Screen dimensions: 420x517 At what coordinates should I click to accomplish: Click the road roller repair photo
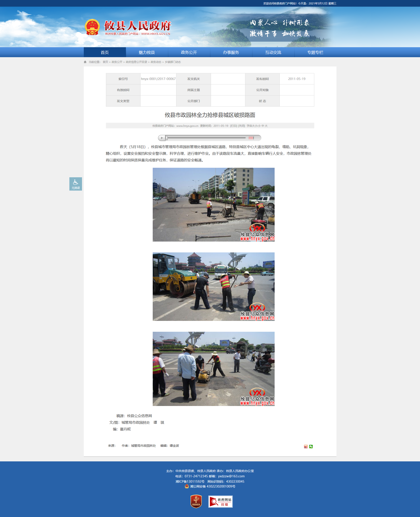click(x=213, y=287)
